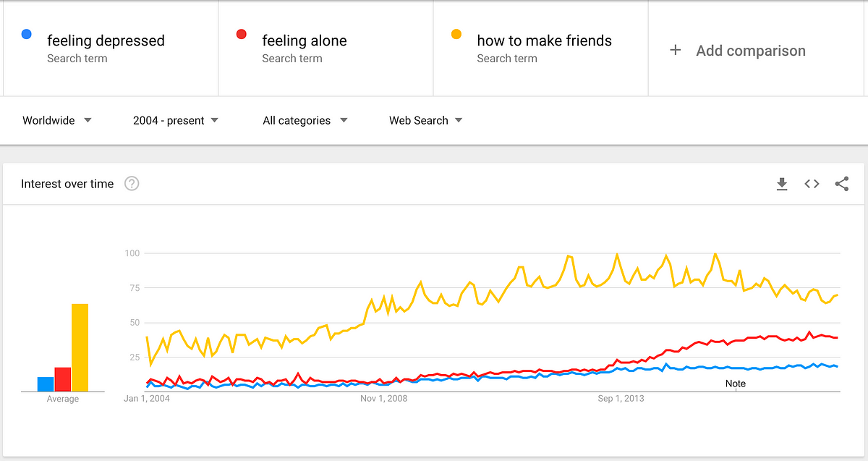The height and width of the screenshot is (461, 868).
Task: Click the blue dot beside feeling depressed
Action: point(27,35)
